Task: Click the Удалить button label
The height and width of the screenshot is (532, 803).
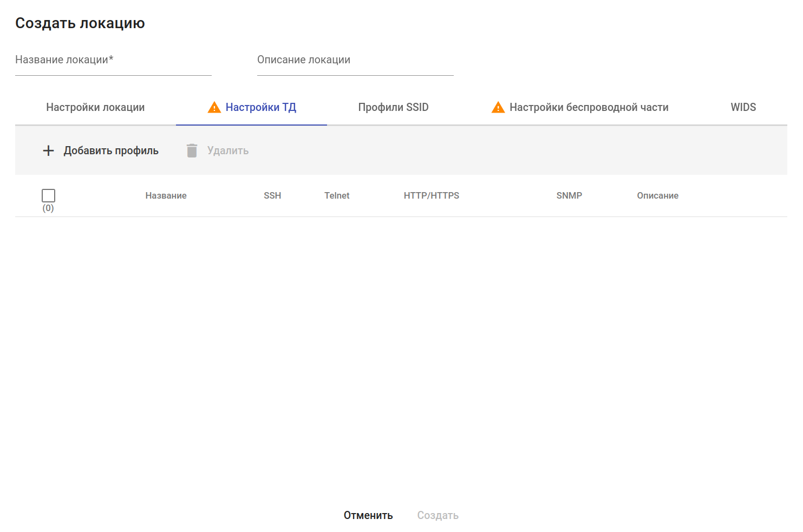Action: (228, 150)
